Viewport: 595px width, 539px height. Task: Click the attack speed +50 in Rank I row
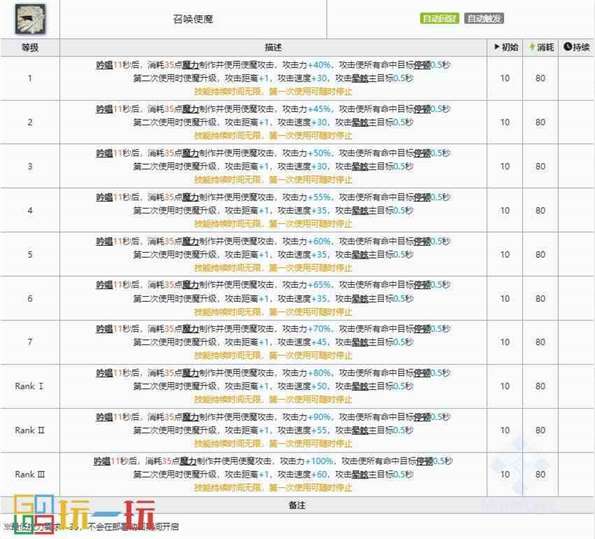coord(320,386)
